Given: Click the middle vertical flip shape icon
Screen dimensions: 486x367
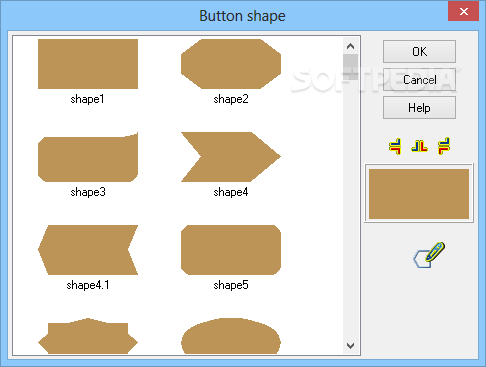Looking at the screenshot, I should tap(419, 146).
